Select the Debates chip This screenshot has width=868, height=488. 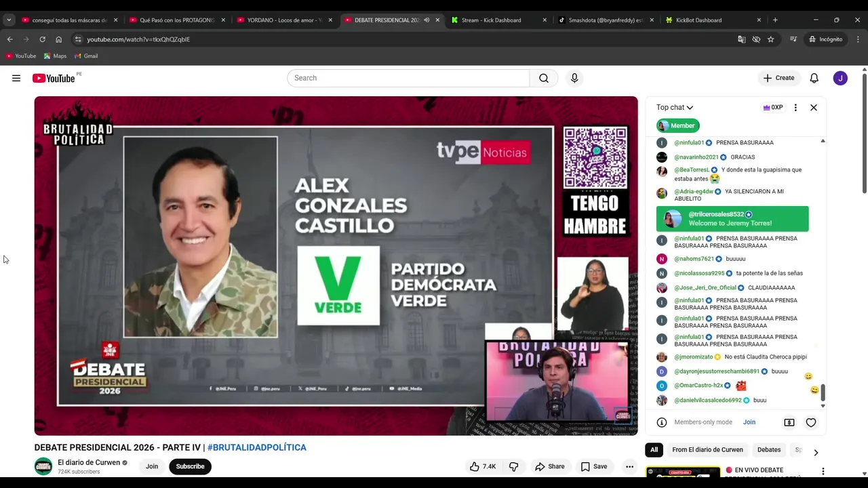click(x=769, y=450)
